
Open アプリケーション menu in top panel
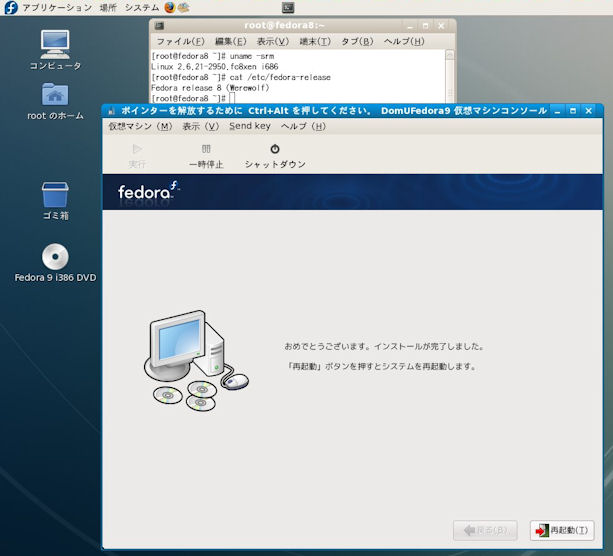(x=57, y=7)
